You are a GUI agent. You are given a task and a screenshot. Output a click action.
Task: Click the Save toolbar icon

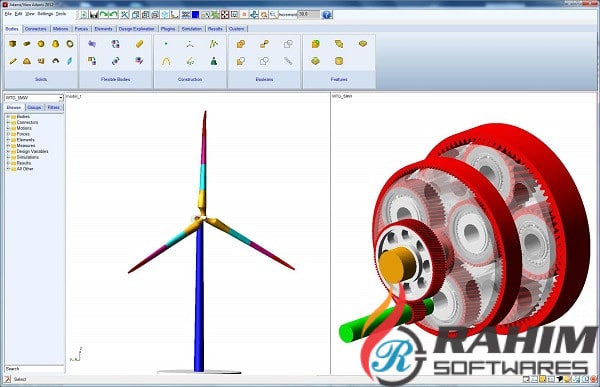coord(94,15)
